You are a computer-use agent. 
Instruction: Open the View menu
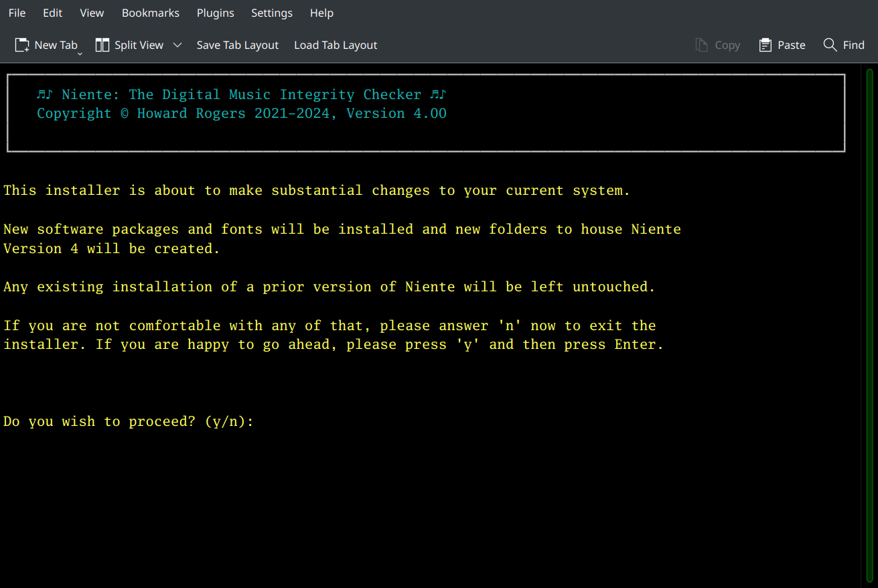[x=91, y=13]
